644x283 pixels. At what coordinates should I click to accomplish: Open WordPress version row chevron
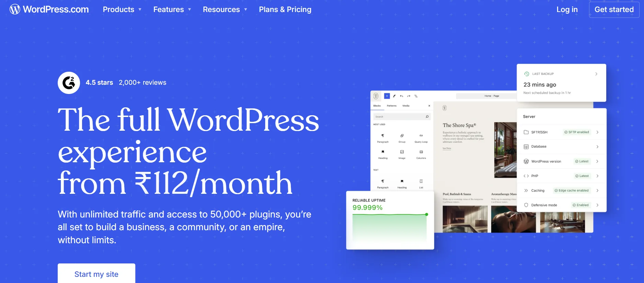point(598,161)
